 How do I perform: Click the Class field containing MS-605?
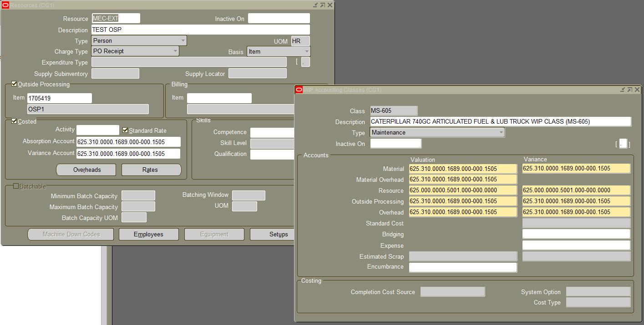(394, 110)
